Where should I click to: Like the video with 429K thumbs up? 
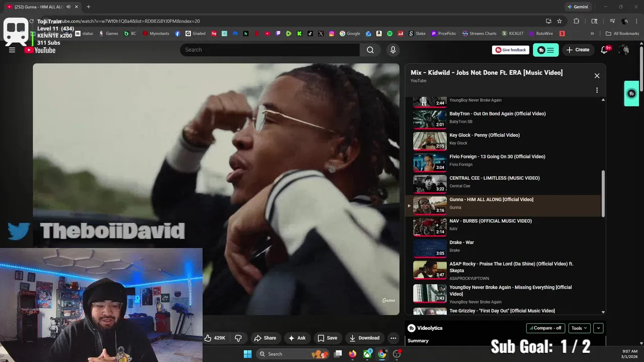(x=215, y=338)
